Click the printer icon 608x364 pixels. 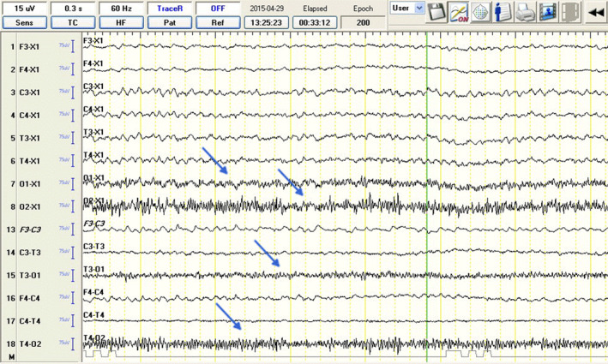[525, 12]
